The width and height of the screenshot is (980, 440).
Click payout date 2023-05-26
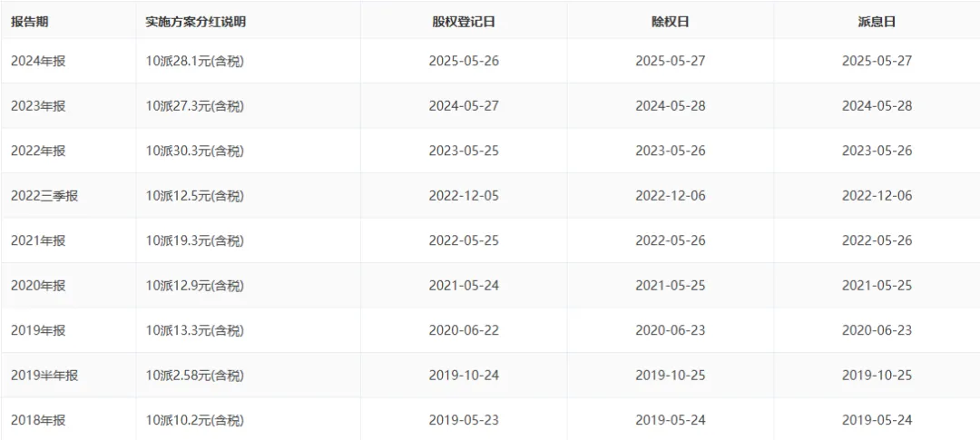point(877,151)
